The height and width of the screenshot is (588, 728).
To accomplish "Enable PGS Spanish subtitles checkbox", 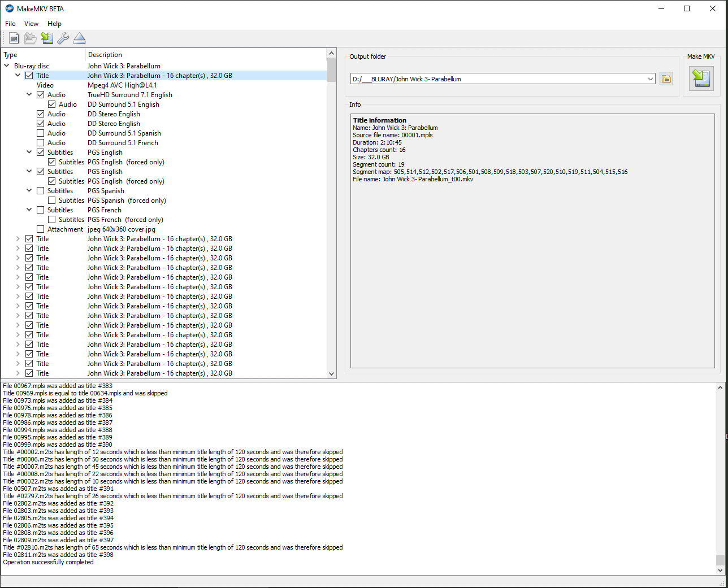I will [x=41, y=191].
